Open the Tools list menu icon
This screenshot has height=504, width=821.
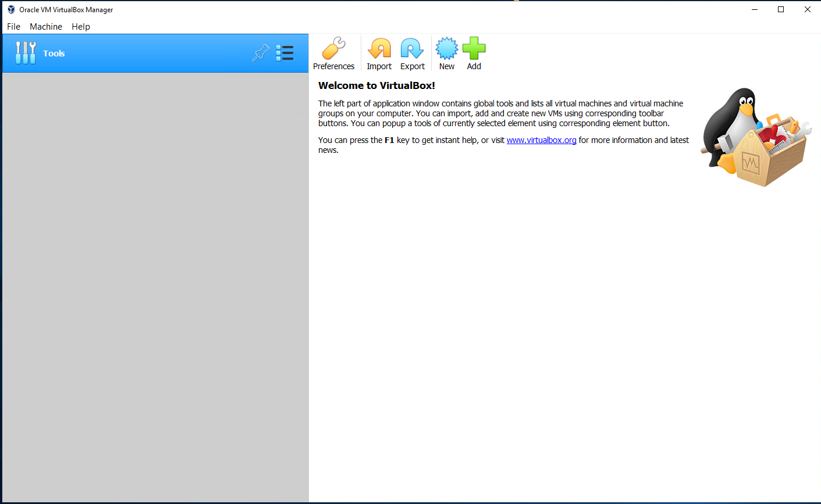[285, 53]
